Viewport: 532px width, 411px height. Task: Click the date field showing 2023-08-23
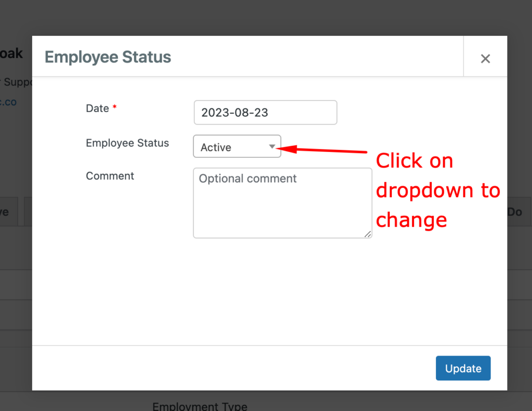tap(265, 112)
